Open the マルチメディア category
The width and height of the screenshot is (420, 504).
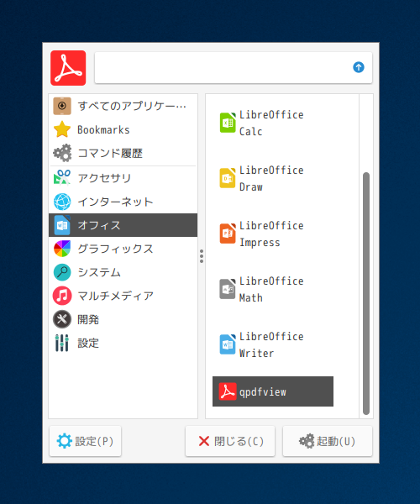click(x=123, y=296)
